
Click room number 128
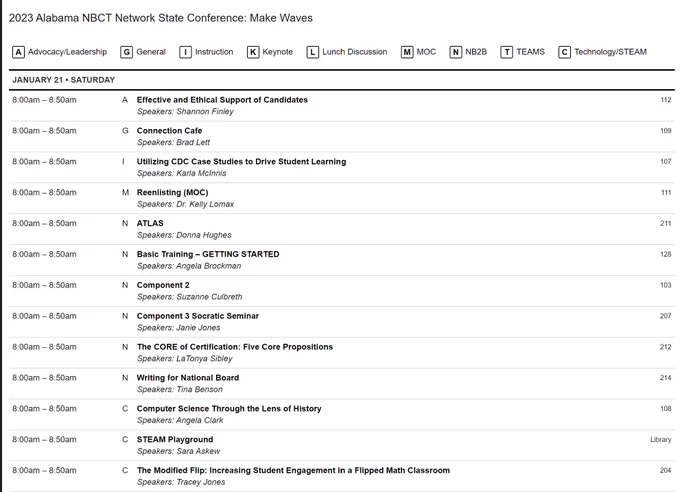[x=666, y=254]
